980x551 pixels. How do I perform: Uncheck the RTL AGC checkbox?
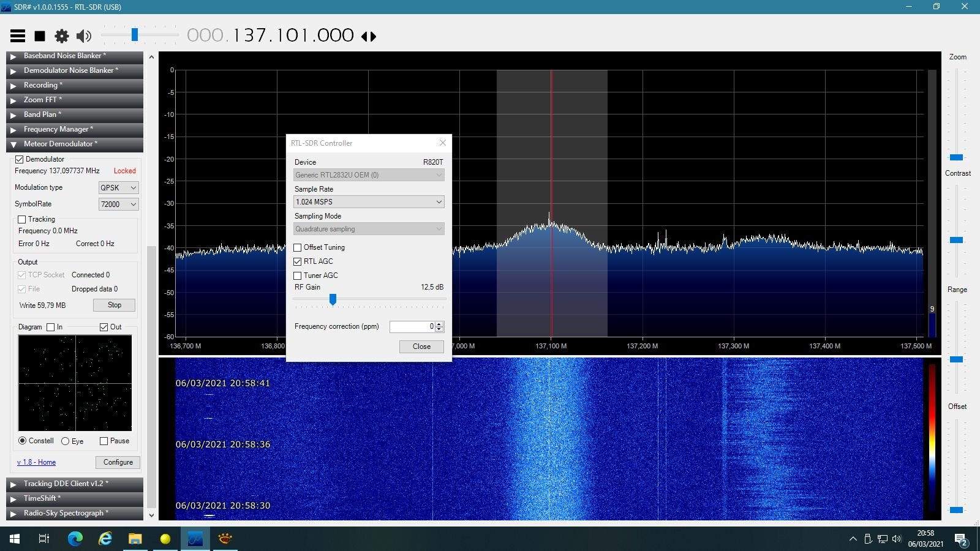[x=298, y=261]
